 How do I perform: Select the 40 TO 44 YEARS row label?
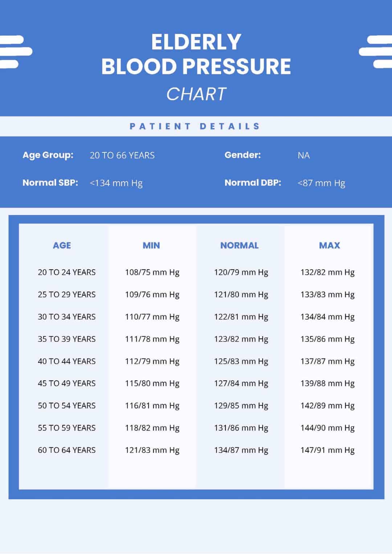pyautogui.click(x=67, y=361)
